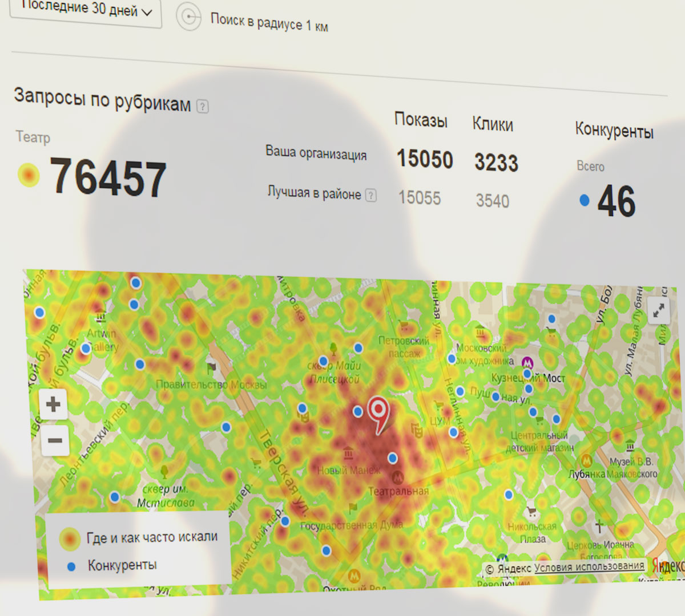
Task: Click the Лубянка metro icon
Action: (x=586, y=461)
